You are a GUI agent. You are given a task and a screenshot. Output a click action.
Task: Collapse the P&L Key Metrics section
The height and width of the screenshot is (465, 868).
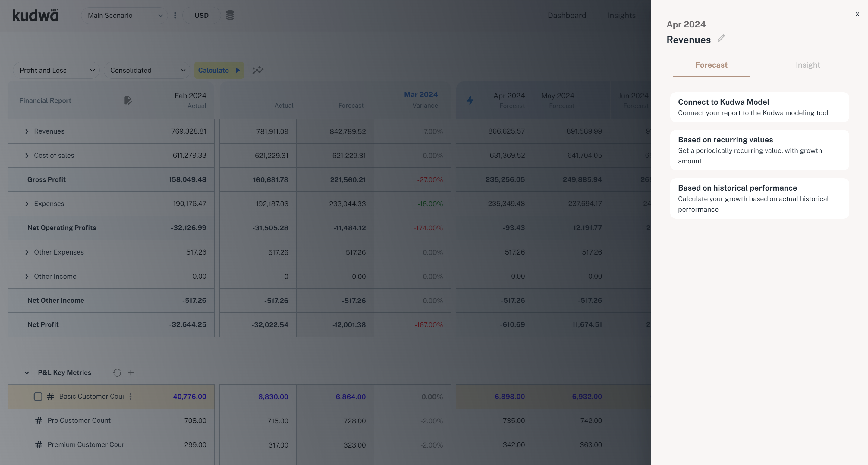coord(27,373)
